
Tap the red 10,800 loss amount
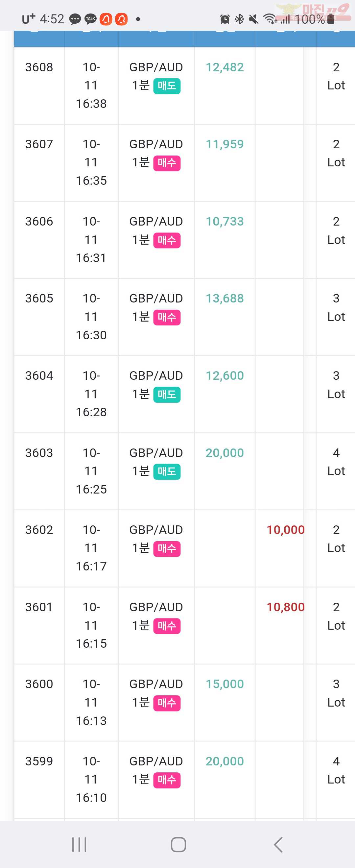286,607
